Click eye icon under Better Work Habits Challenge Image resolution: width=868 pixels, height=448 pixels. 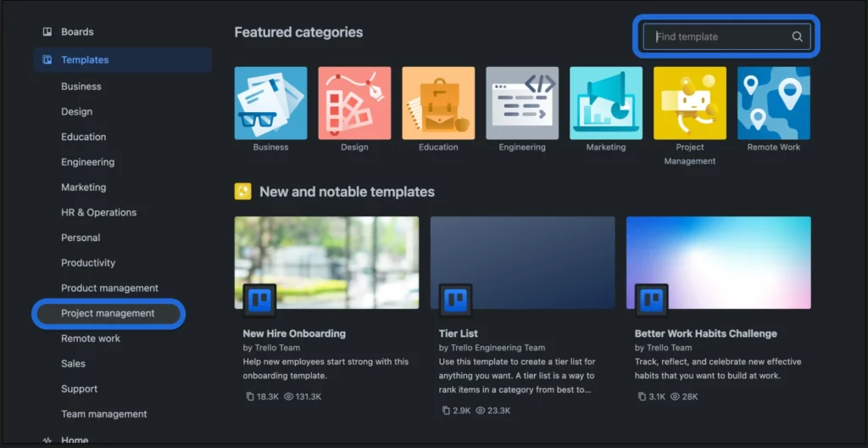(x=675, y=396)
